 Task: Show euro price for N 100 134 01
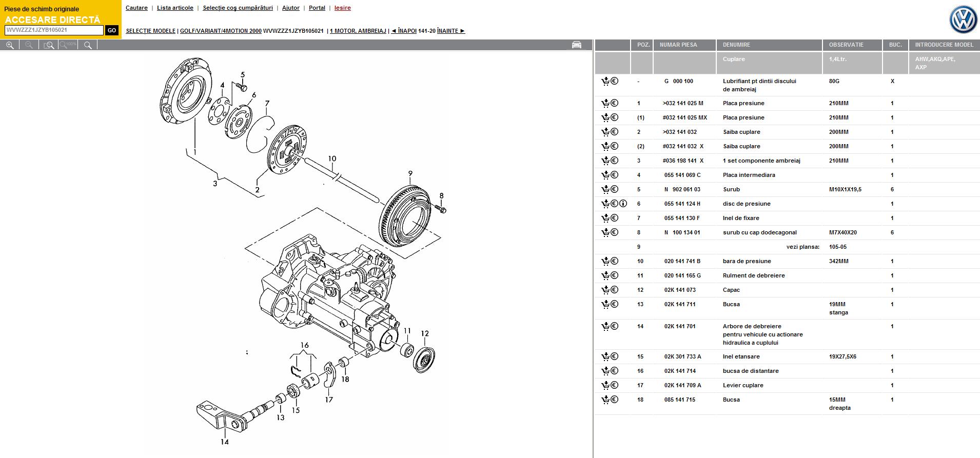pyautogui.click(x=614, y=232)
